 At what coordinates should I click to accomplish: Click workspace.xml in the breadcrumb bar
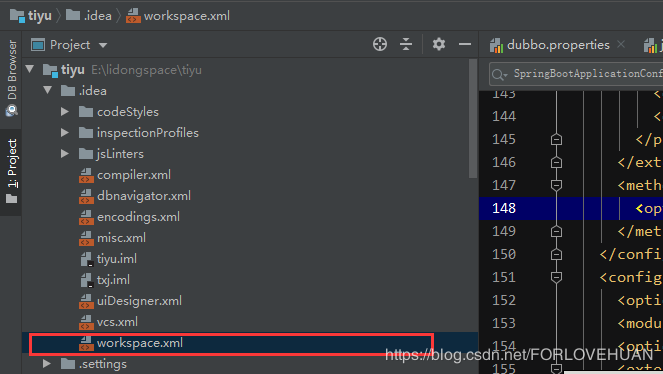pyautogui.click(x=178, y=16)
